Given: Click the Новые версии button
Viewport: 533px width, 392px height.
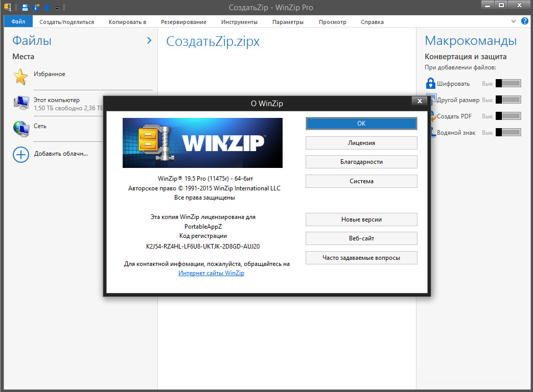Looking at the screenshot, I should click(x=361, y=219).
